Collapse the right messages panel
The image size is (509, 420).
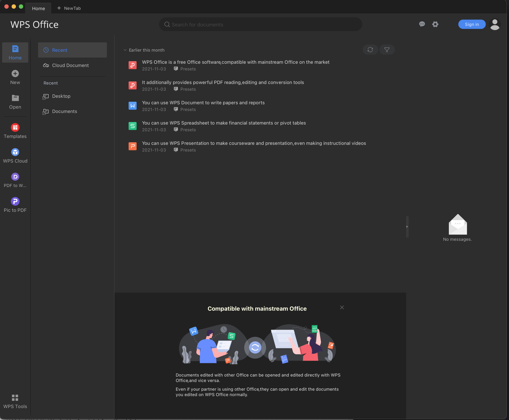(407, 227)
